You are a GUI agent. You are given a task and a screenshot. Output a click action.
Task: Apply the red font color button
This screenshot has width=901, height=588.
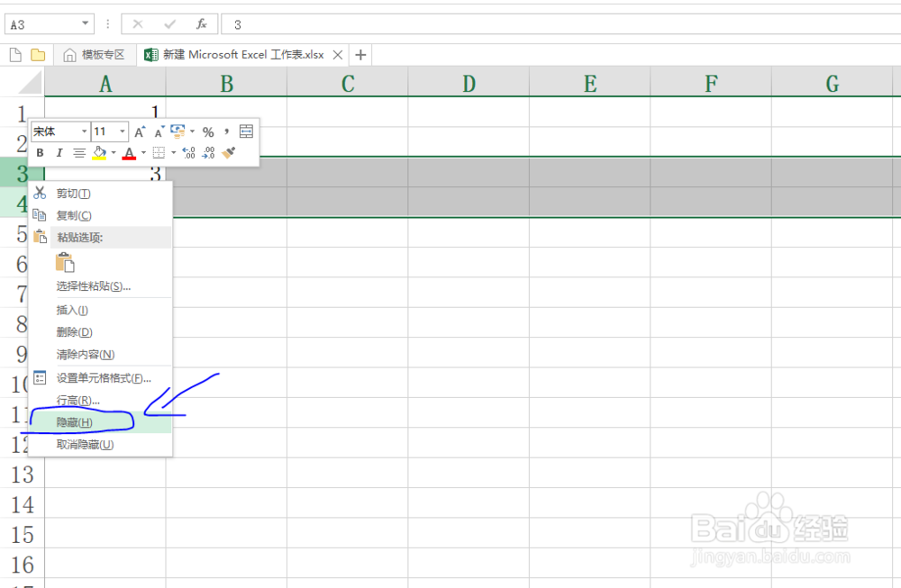point(129,153)
